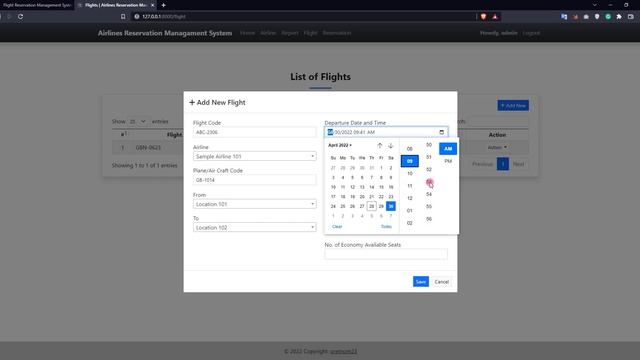Open the extensions puzzle icon
This screenshot has height=360, width=640.
619,17
